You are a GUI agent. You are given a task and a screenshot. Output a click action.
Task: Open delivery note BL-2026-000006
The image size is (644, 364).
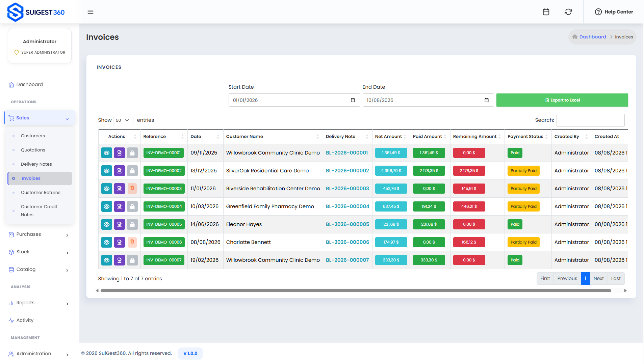pos(347,242)
